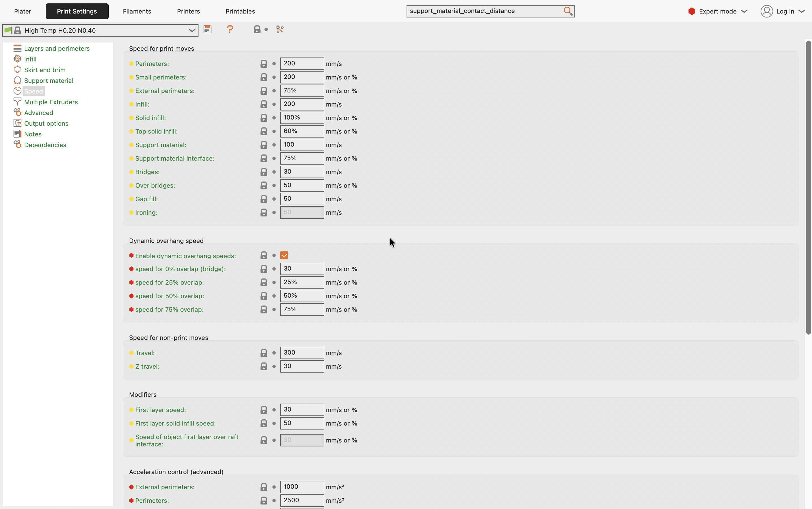Click the Infill sidebar icon

pos(17,59)
